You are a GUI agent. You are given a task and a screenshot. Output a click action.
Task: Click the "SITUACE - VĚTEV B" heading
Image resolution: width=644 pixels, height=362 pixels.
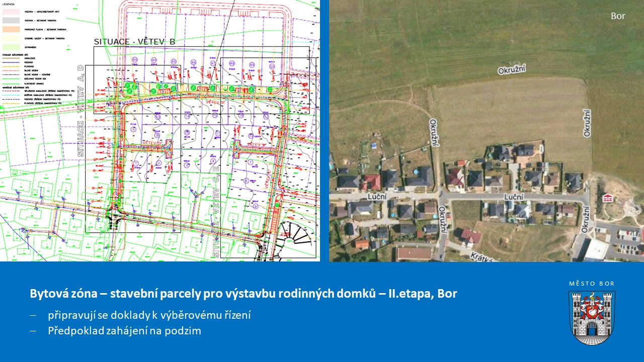(134, 42)
